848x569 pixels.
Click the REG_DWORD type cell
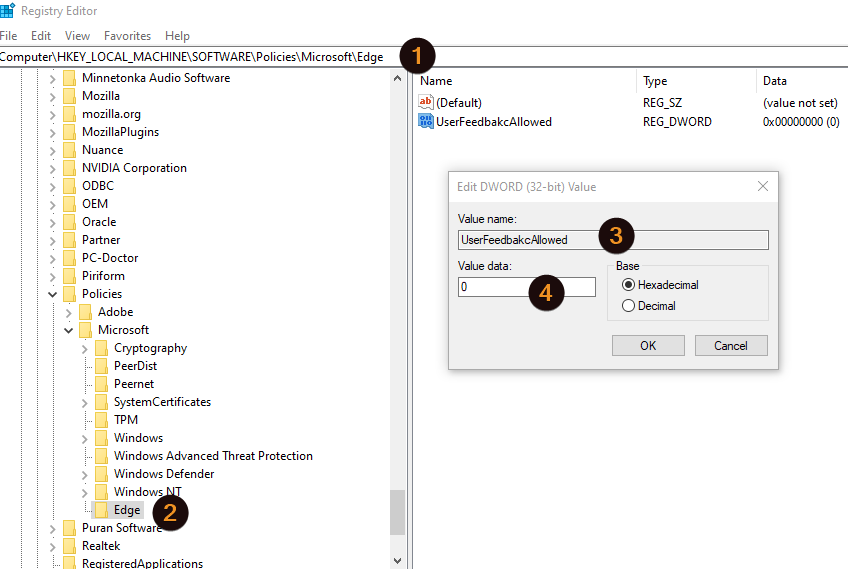point(677,122)
